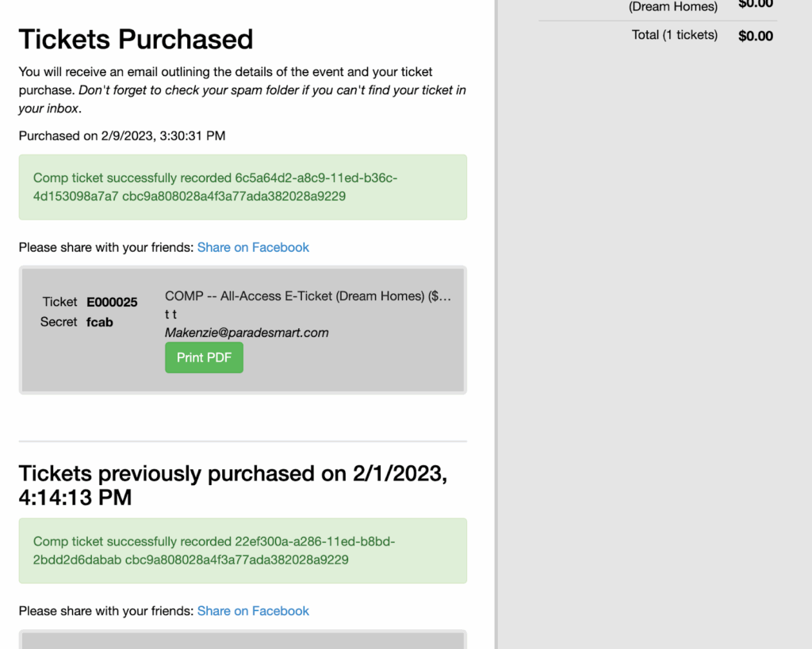This screenshot has width=812, height=649.
Task: Click the comp ticket alert starting 6c5a64d2
Action: tap(243, 187)
